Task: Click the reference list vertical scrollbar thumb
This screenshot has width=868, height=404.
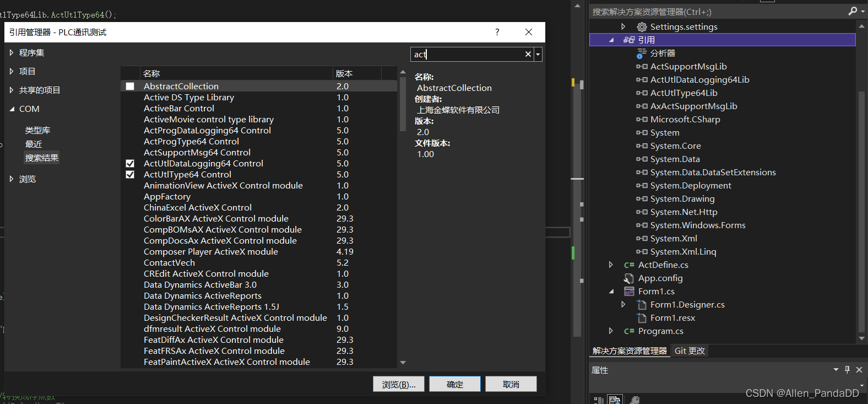Action: (403, 104)
